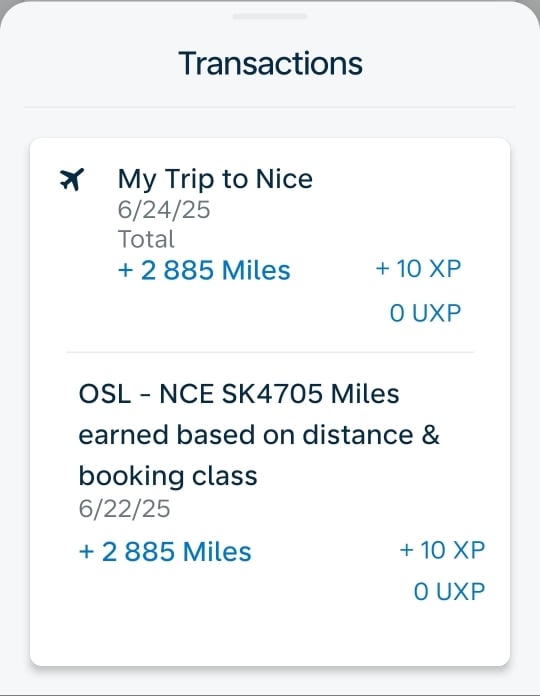Image resolution: width=540 pixels, height=696 pixels.
Task: Open the My Trip to Nice entry
Action: pos(215,179)
